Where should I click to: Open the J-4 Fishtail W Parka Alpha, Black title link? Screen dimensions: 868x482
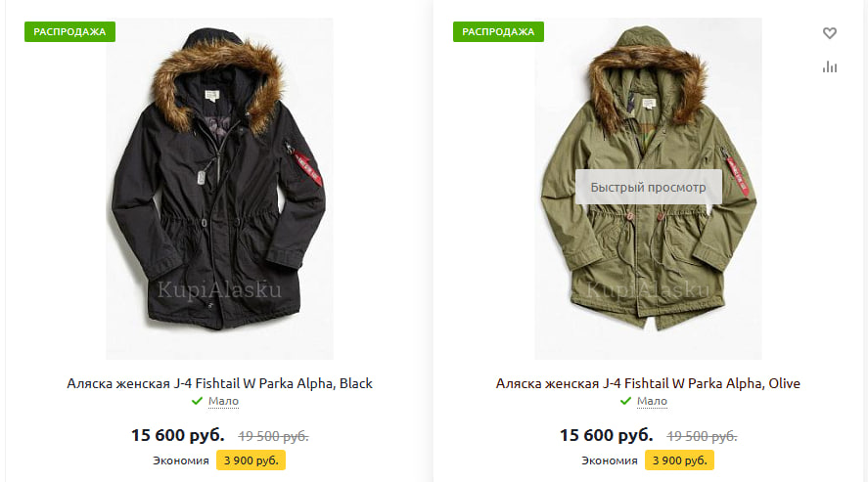219,383
